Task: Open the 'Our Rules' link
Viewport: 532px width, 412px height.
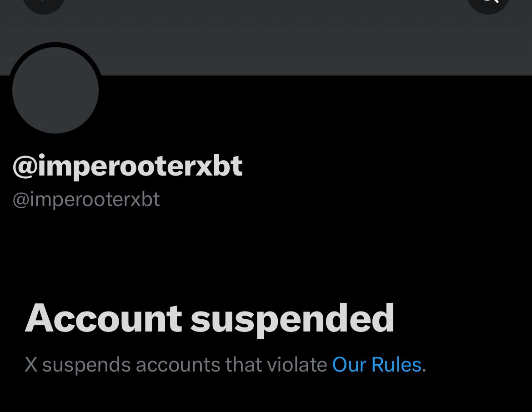Action: [376, 365]
